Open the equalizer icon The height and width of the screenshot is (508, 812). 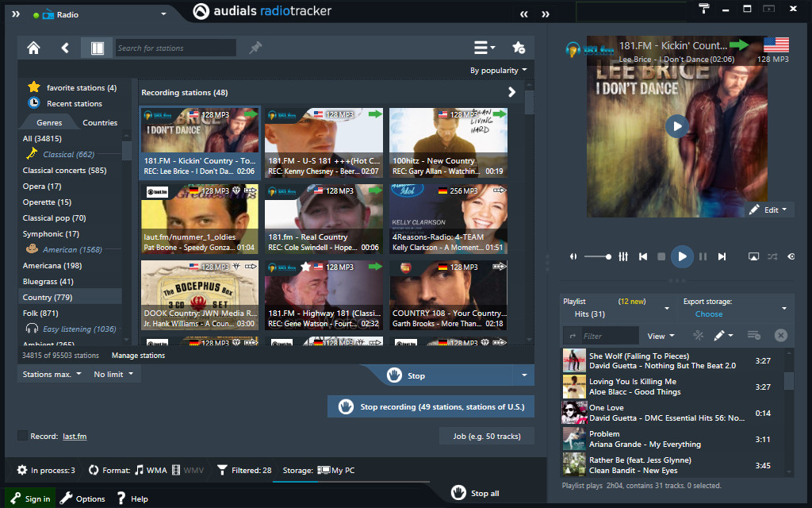[623, 256]
